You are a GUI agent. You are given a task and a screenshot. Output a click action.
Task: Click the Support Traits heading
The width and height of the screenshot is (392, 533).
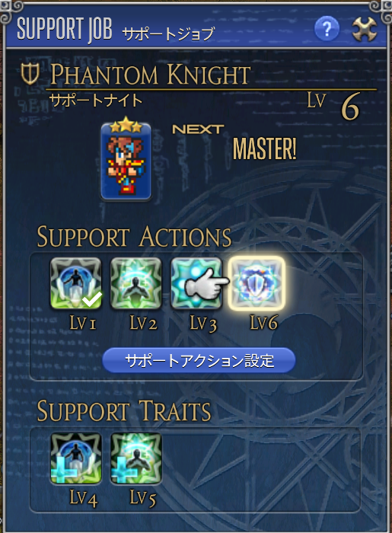pyautogui.click(x=123, y=411)
